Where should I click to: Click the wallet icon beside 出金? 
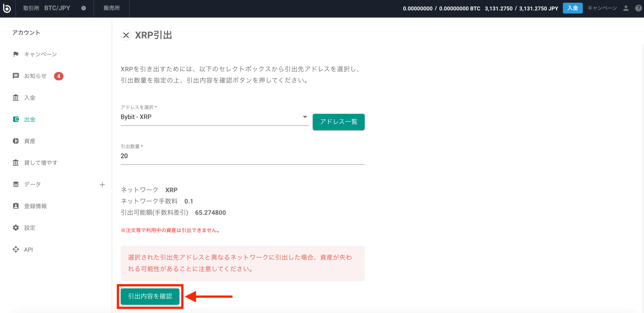click(16, 119)
